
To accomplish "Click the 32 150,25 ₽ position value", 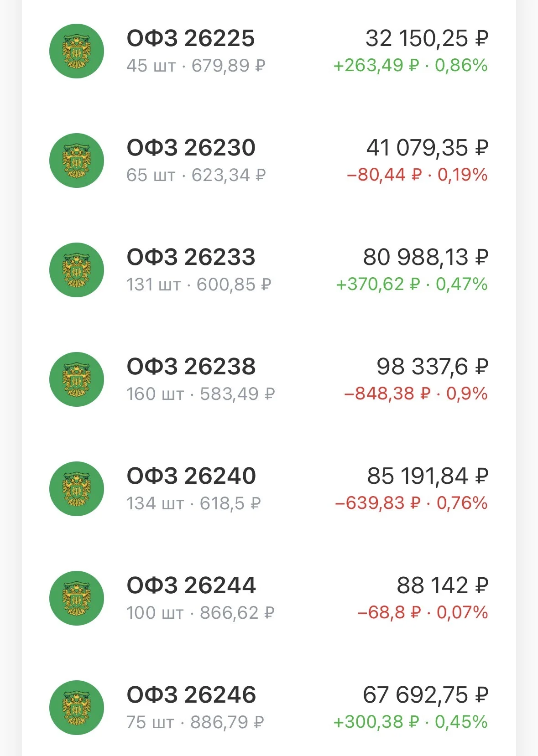I will click(x=427, y=38).
